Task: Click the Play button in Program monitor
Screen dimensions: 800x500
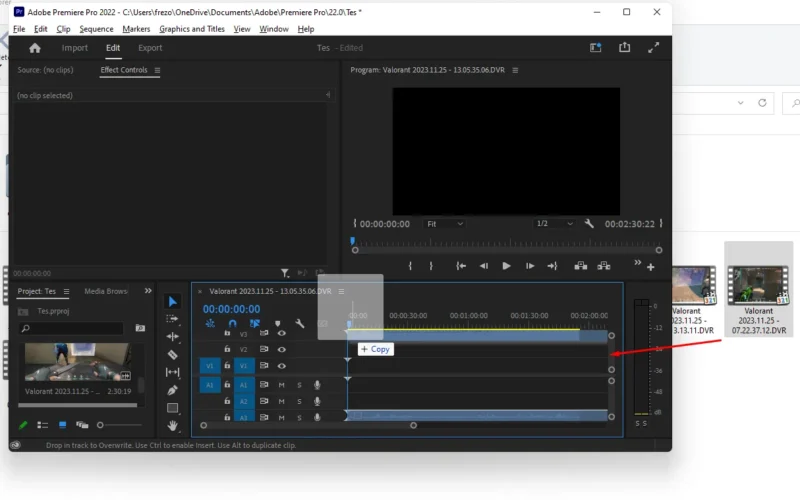Action: [x=506, y=266]
